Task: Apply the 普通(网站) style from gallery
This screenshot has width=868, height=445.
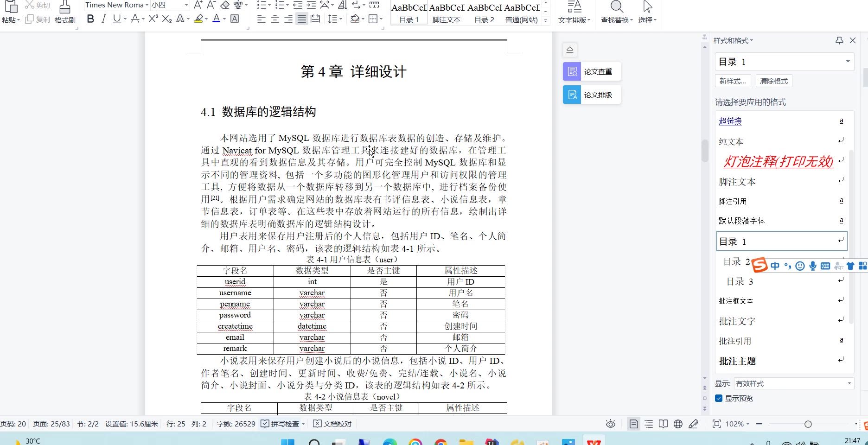Action: click(x=522, y=12)
